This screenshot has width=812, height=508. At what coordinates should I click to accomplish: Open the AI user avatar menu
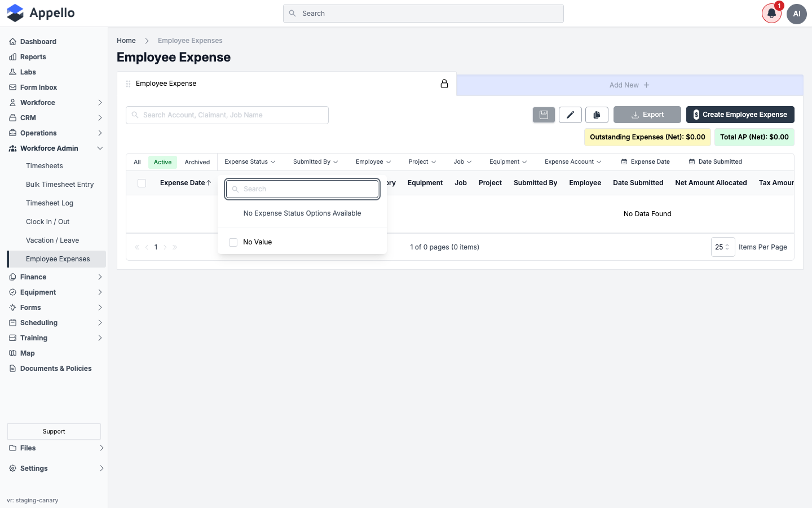point(797,14)
